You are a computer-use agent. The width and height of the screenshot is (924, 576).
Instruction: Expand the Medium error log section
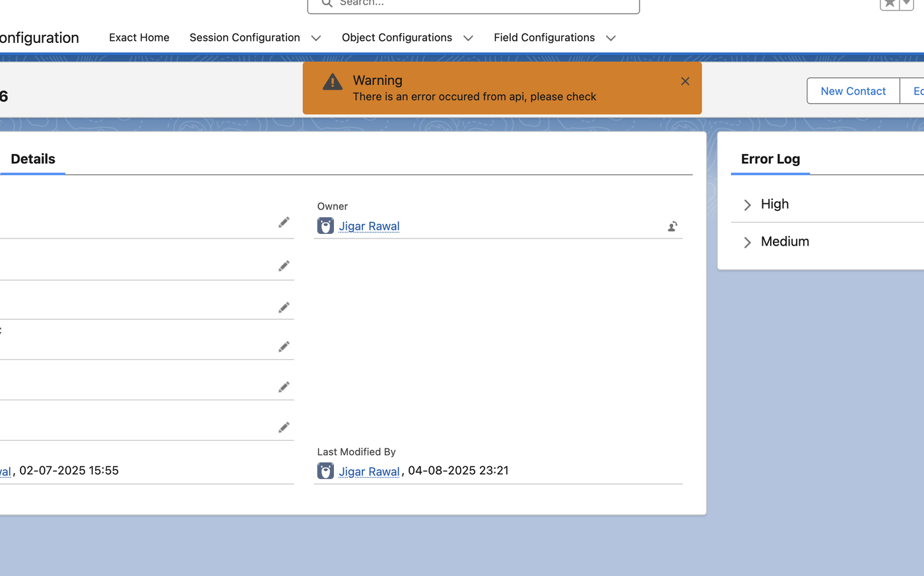747,242
